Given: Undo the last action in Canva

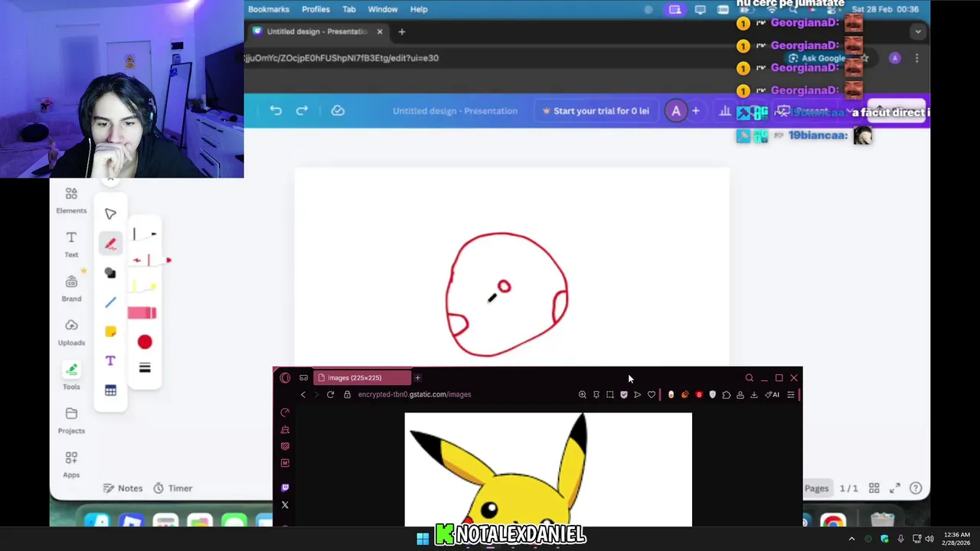Looking at the screenshot, I should 276,111.
